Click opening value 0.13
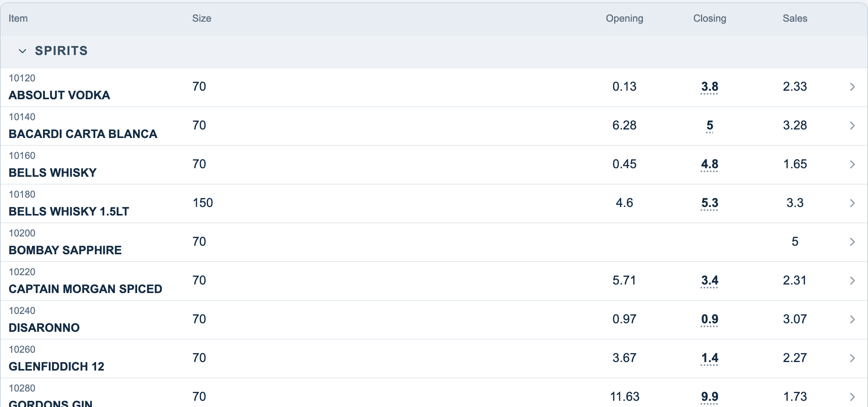The height and width of the screenshot is (407, 868). 624,86
